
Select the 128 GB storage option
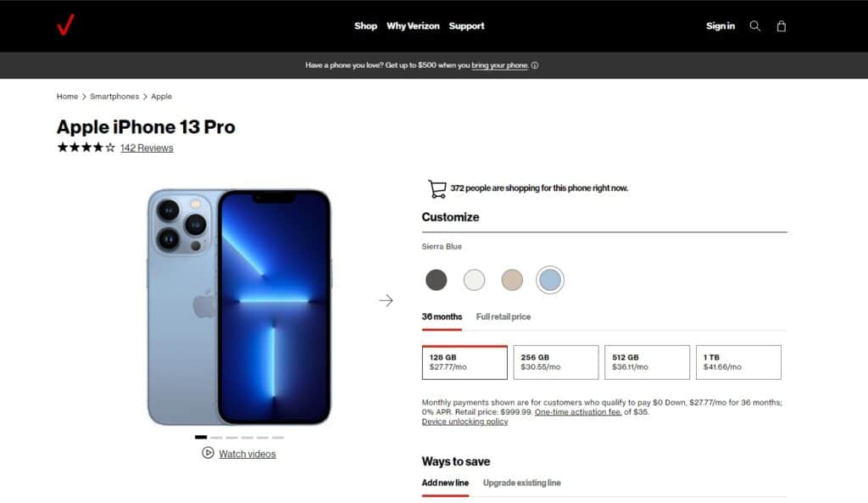(x=465, y=362)
